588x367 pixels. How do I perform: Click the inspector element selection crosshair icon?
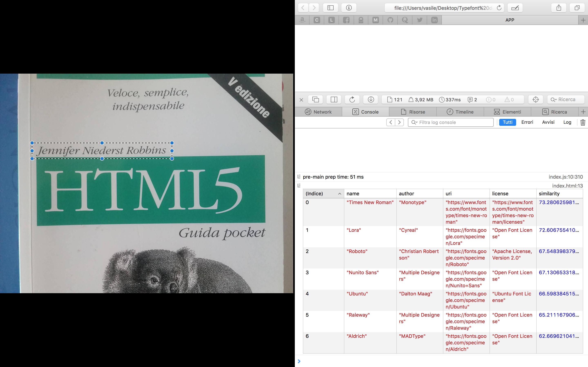click(536, 99)
